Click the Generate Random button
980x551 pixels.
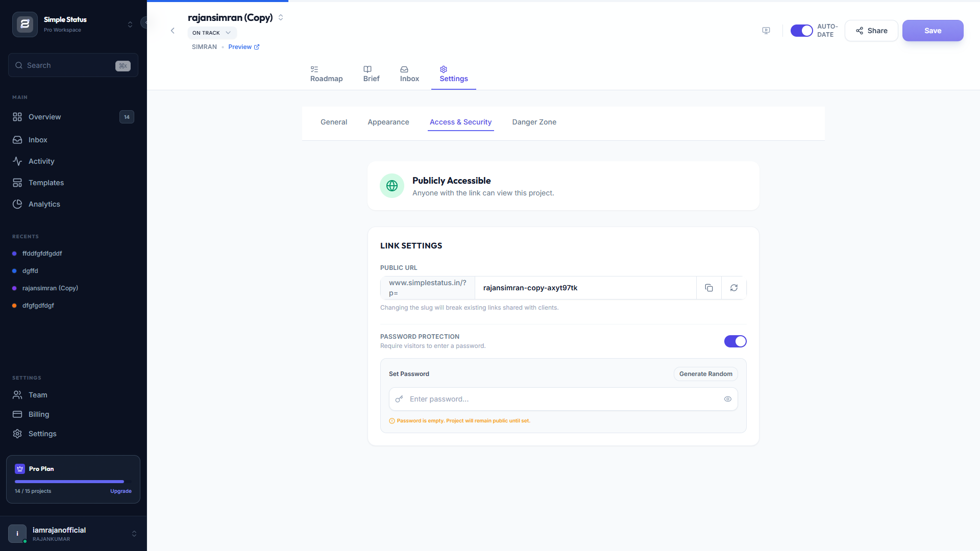(705, 374)
